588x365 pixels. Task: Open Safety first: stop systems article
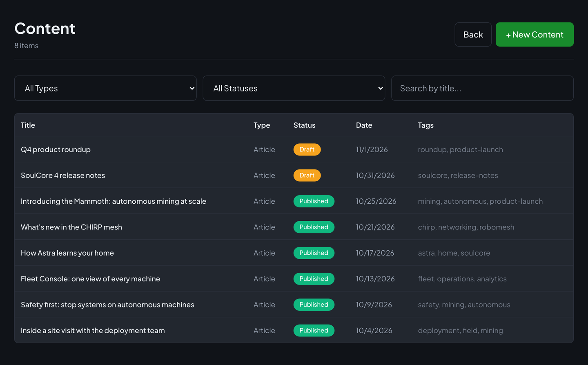click(x=107, y=305)
